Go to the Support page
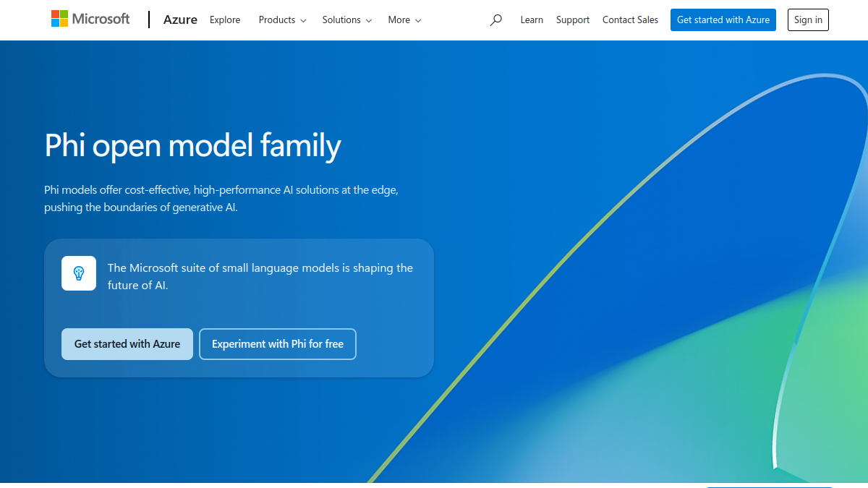The width and height of the screenshot is (868, 488). coord(573,20)
